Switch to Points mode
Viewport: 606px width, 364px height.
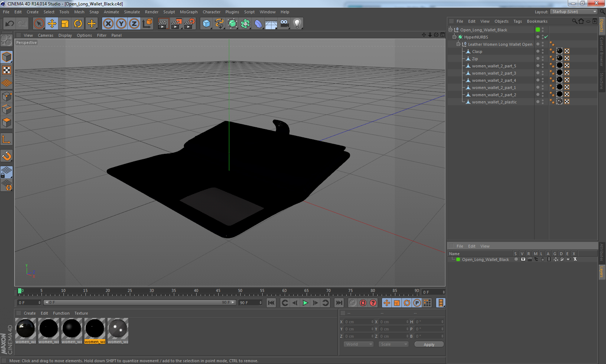[x=6, y=96]
